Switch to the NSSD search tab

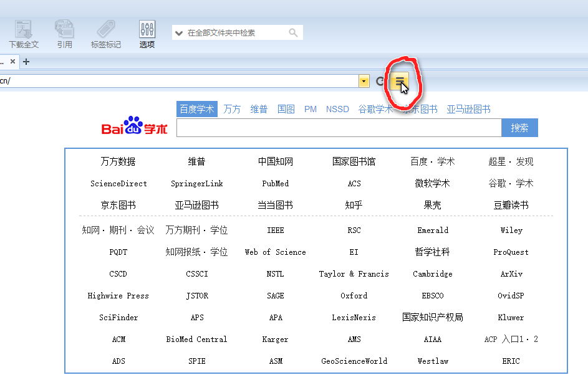coord(337,109)
